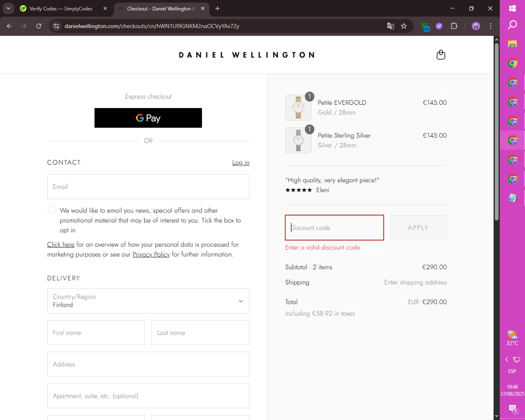Click the 'Including €58.92 in taxes' text
The width and height of the screenshot is (525, 420).
320,314
